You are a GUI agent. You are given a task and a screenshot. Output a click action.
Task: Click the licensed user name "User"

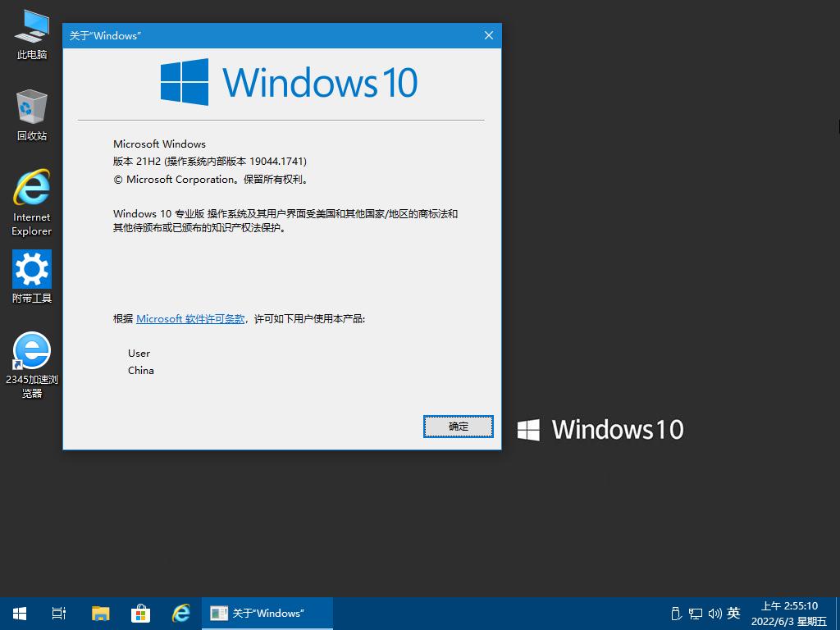point(139,353)
